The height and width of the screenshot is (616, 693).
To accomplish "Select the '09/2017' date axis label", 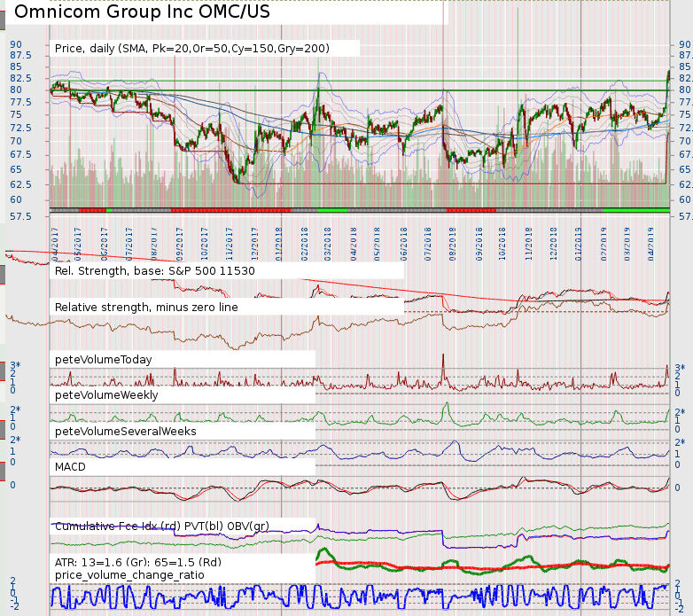I will point(179,244).
